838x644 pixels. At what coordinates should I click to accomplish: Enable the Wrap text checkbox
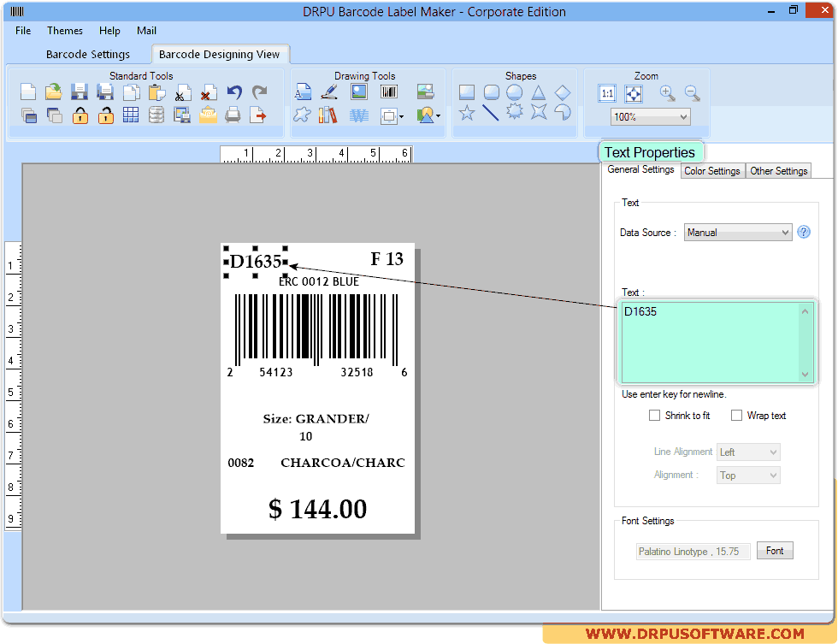pyautogui.click(x=736, y=416)
